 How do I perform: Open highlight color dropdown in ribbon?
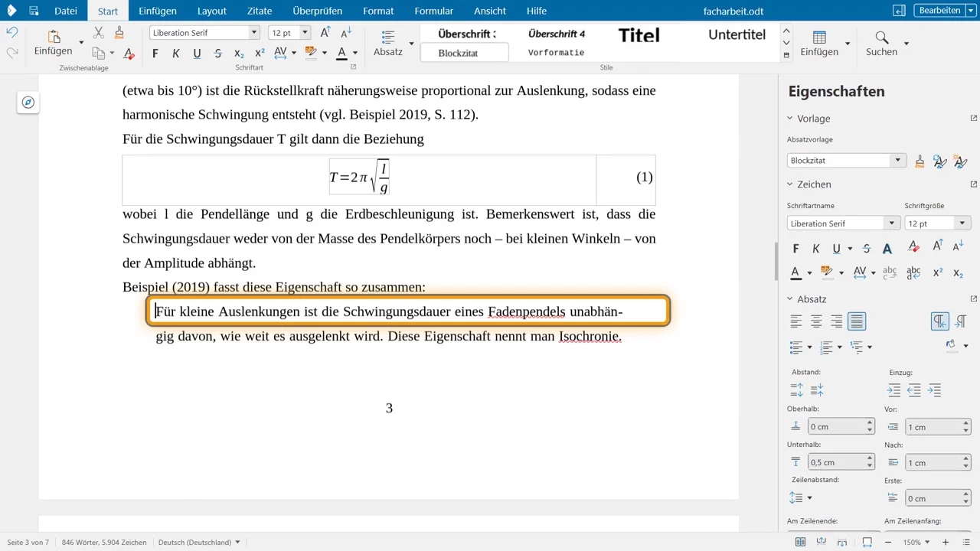(325, 53)
